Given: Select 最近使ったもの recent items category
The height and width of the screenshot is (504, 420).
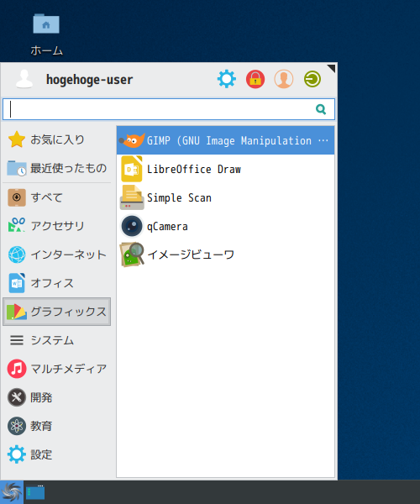Looking at the screenshot, I should coord(57,168).
